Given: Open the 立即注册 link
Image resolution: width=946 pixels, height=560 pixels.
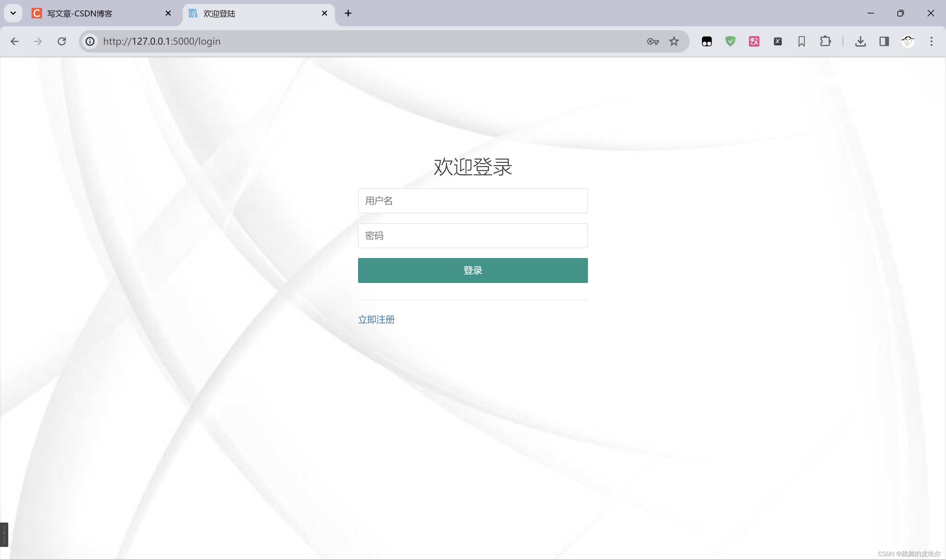Looking at the screenshot, I should click(376, 319).
